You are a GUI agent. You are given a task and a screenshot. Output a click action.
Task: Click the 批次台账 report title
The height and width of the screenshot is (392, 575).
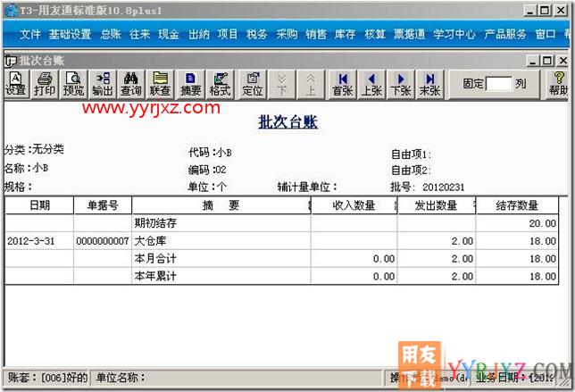(287, 121)
